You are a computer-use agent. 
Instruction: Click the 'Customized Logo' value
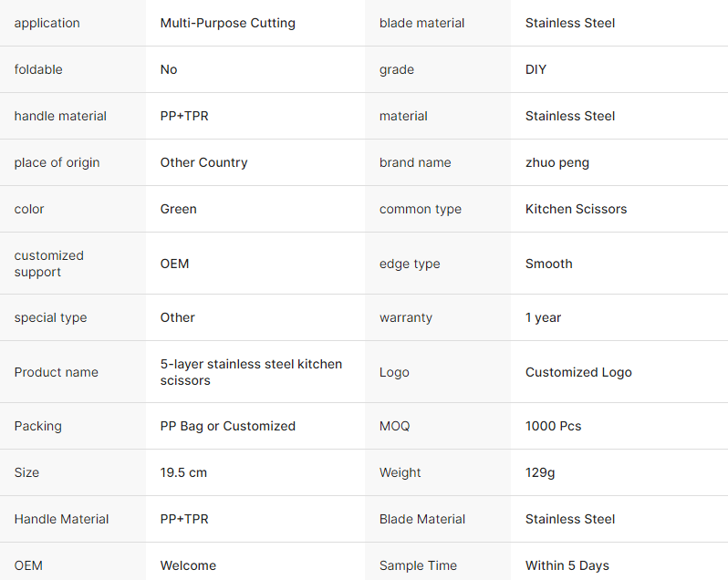pos(578,372)
